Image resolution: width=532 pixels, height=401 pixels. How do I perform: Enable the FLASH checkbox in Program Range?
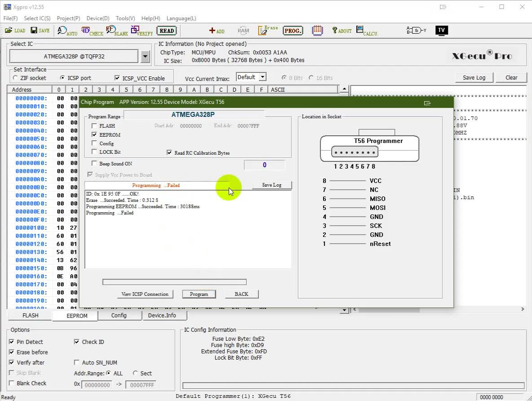point(94,126)
